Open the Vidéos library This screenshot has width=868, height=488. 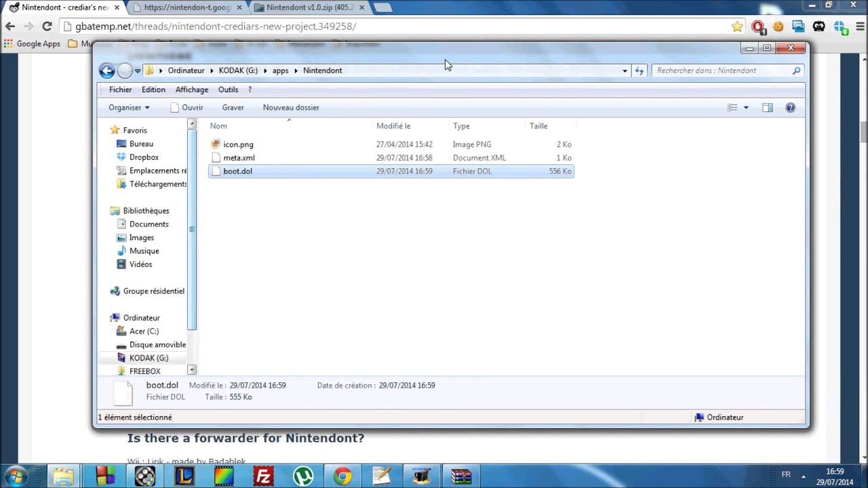(140, 264)
